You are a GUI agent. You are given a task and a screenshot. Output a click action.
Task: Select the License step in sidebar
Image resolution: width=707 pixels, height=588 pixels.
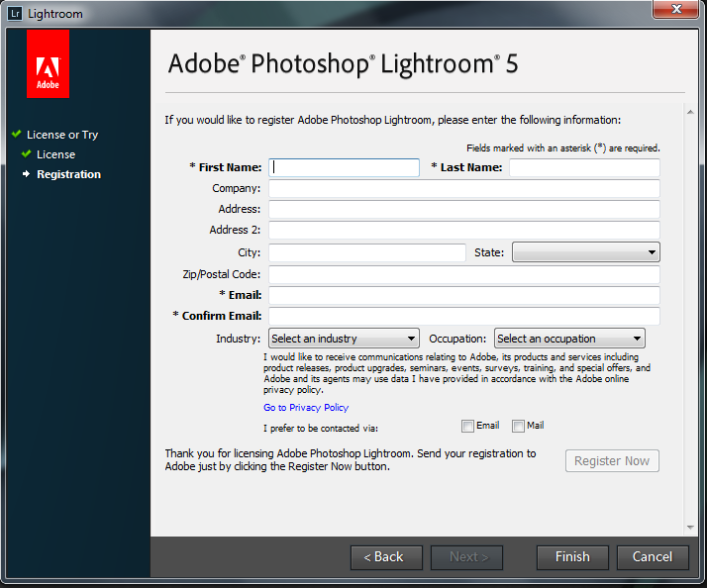55,154
